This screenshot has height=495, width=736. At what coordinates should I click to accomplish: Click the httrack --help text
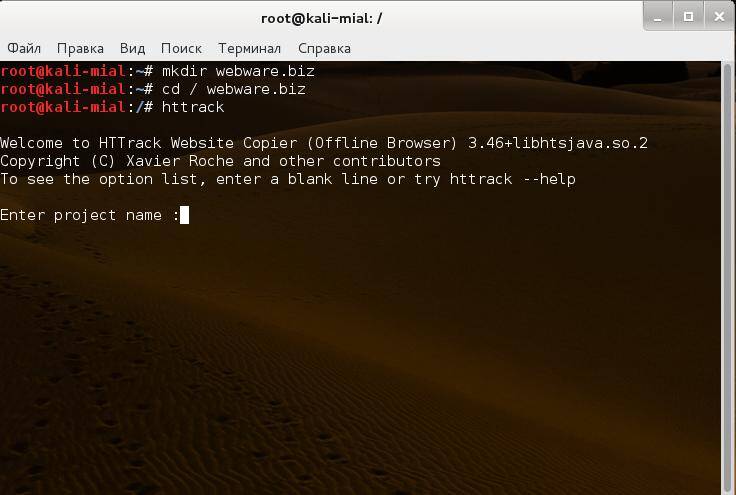tap(513, 179)
